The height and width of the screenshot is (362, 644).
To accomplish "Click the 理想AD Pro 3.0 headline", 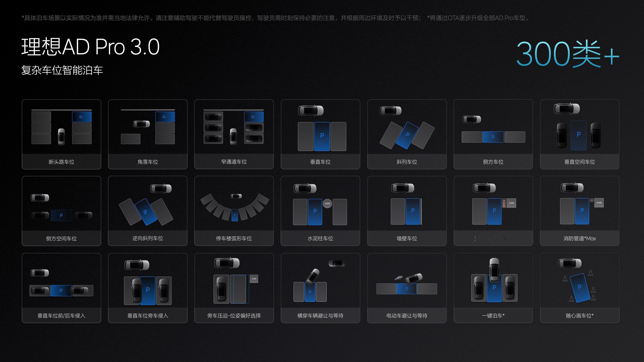I will (x=91, y=47).
